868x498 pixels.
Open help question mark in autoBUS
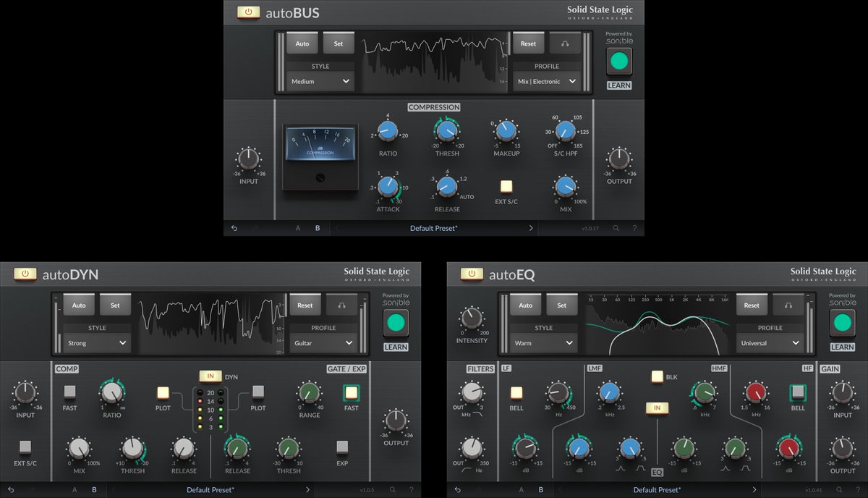(634, 228)
